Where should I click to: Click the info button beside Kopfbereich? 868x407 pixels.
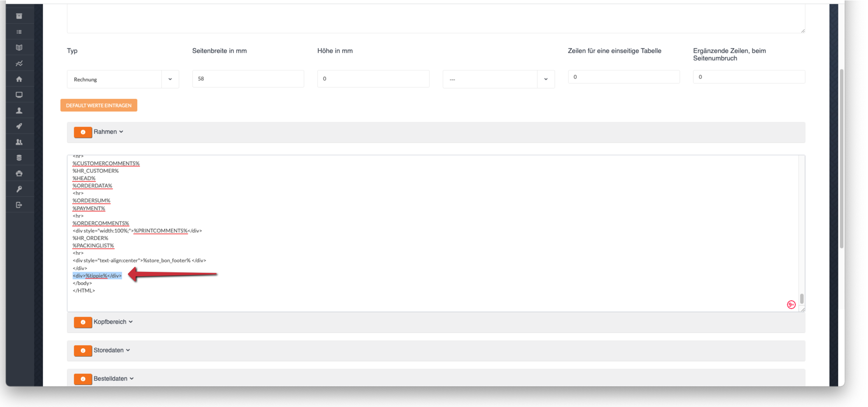click(83, 322)
